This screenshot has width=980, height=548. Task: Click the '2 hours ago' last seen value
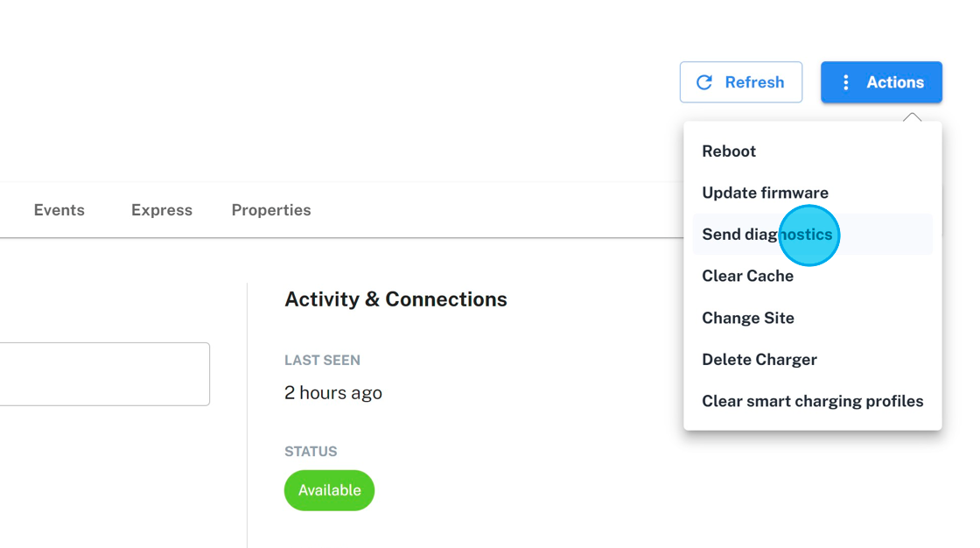[333, 393]
